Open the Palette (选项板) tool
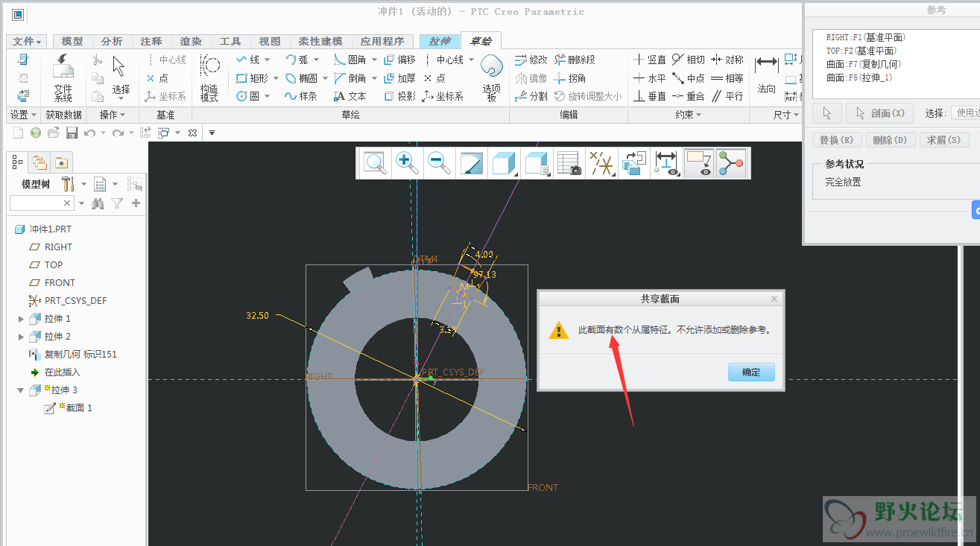The height and width of the screenshot is (546, 980). (x=491, y=77)
